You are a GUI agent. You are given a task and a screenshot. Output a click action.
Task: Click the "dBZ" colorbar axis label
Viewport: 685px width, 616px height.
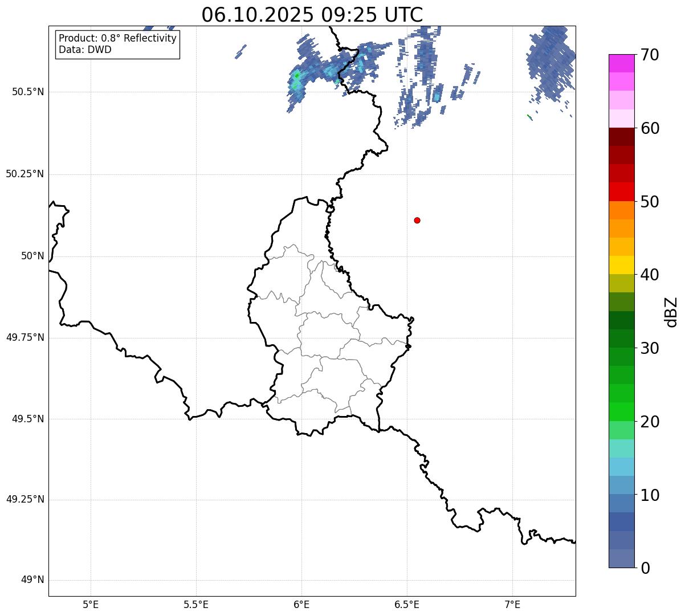click(x=671, y=312)
